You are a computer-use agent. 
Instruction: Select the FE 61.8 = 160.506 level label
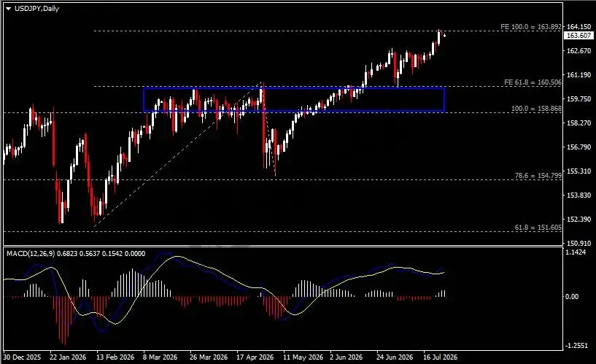point(533,82)
